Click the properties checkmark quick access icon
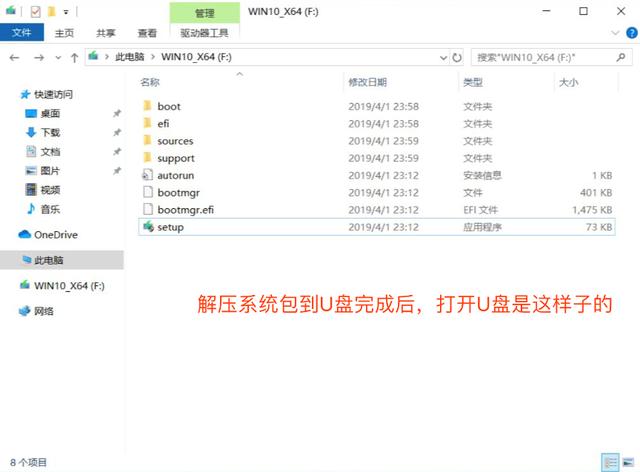This screenshot has height=472, width=640. tap(36, 11)
